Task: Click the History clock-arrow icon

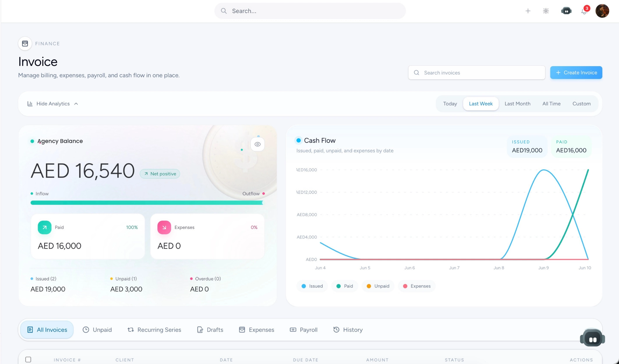Action: pos(336,330)
